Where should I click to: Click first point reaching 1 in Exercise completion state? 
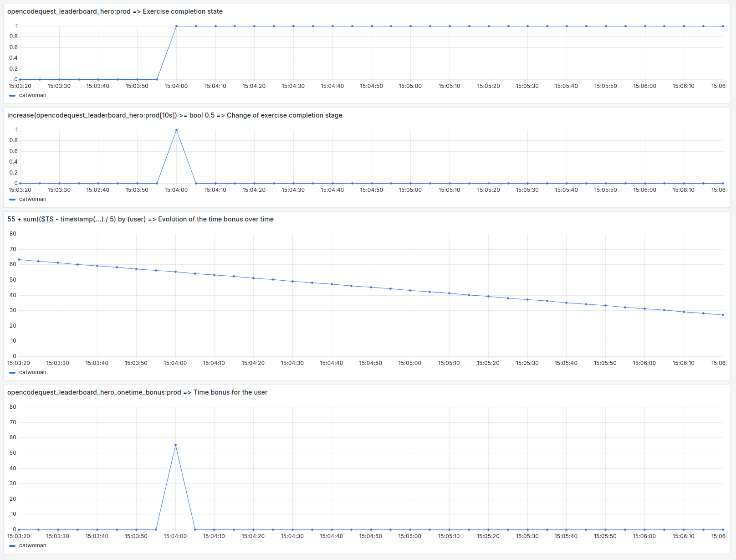176,26
